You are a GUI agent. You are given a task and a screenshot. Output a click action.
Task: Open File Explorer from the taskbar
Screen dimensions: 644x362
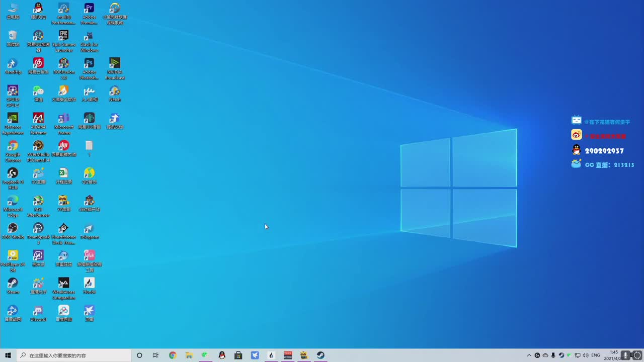click(x=189, y=355)
